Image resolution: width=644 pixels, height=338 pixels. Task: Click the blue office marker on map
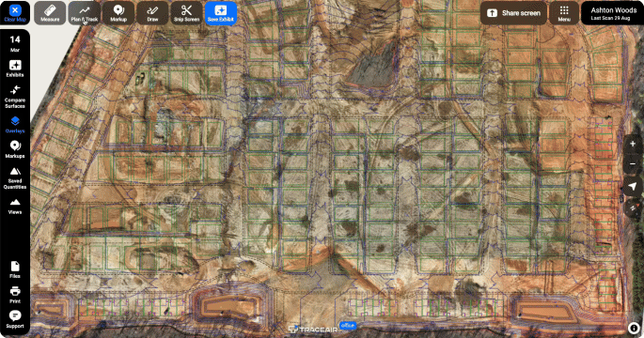[x=348, y=325]
